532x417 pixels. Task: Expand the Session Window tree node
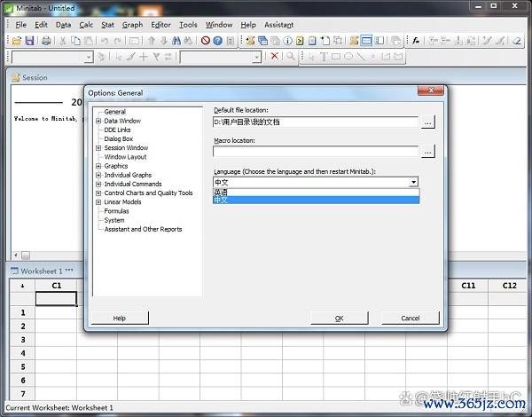coord(98,148)
